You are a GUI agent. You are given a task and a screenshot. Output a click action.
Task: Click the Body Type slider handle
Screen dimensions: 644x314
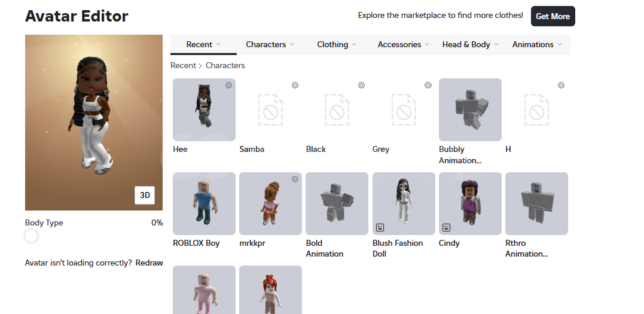pyautogui.click(x=31, y=236)
